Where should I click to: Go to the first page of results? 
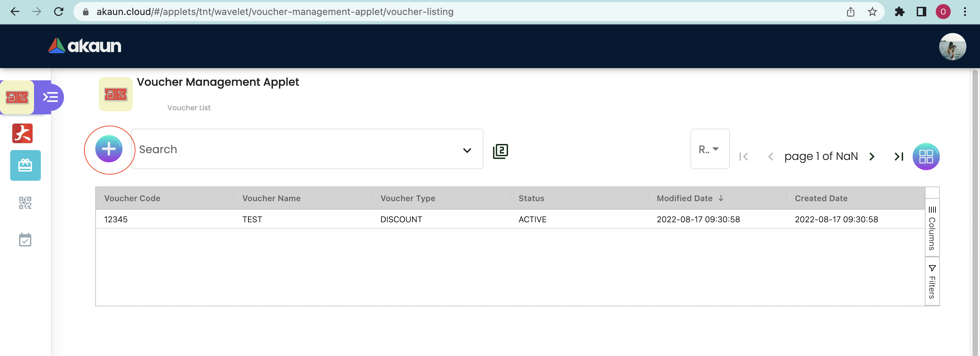[744, 157]
